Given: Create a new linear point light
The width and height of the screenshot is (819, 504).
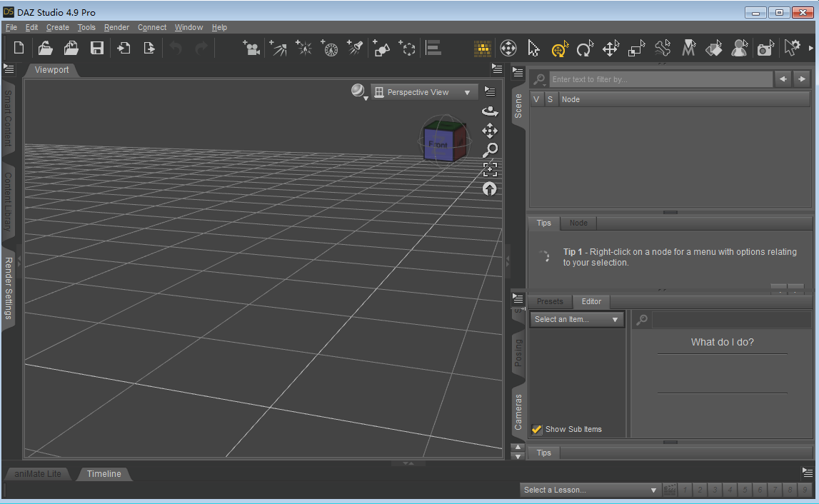Looking at the screenshot, I should click(x=329, y=48).
